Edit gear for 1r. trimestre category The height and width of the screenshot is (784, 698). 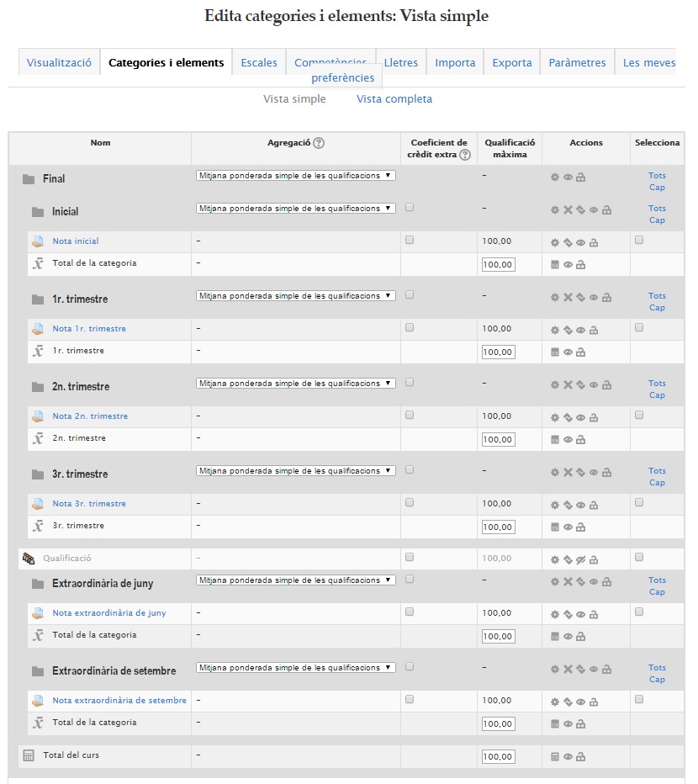coord(555,298)
